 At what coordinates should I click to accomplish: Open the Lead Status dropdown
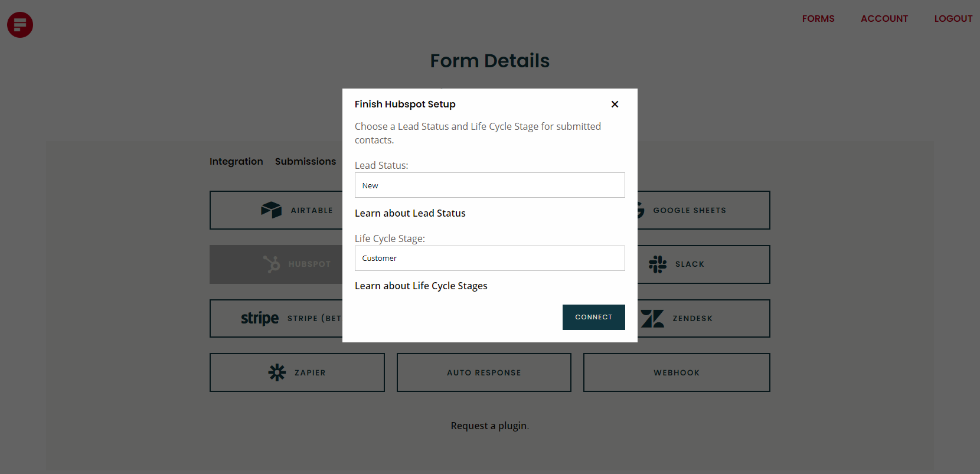(x=489, y=185)
